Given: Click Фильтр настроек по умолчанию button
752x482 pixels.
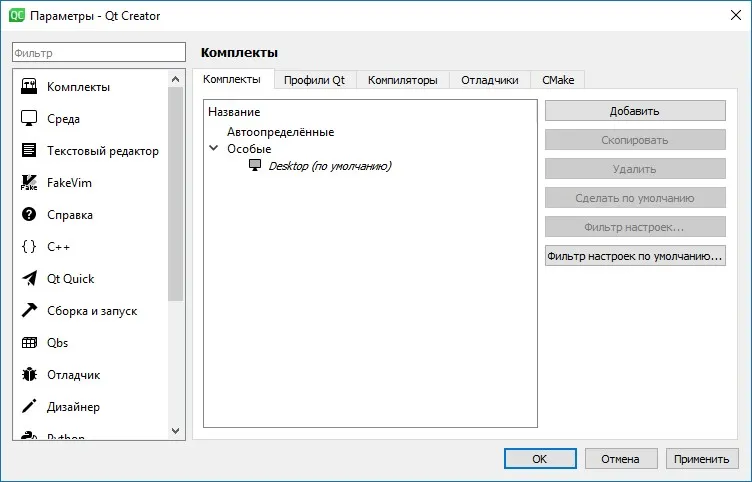Looking at the screenshot, I should click(635, 256).
